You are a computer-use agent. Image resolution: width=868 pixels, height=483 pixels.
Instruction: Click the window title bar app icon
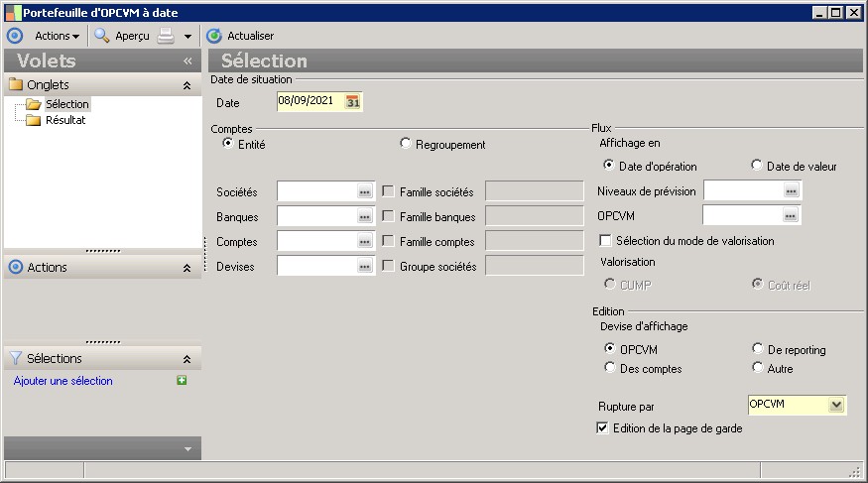[13, 12]
